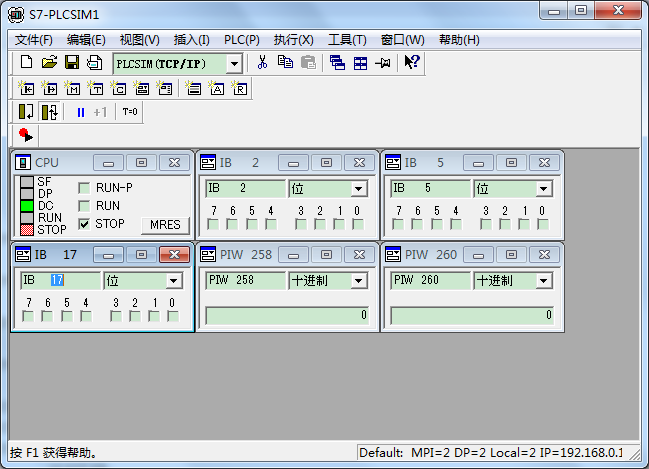Open the 文件(F) menu
Screen dimensions: 649x469
coord(34,40)
